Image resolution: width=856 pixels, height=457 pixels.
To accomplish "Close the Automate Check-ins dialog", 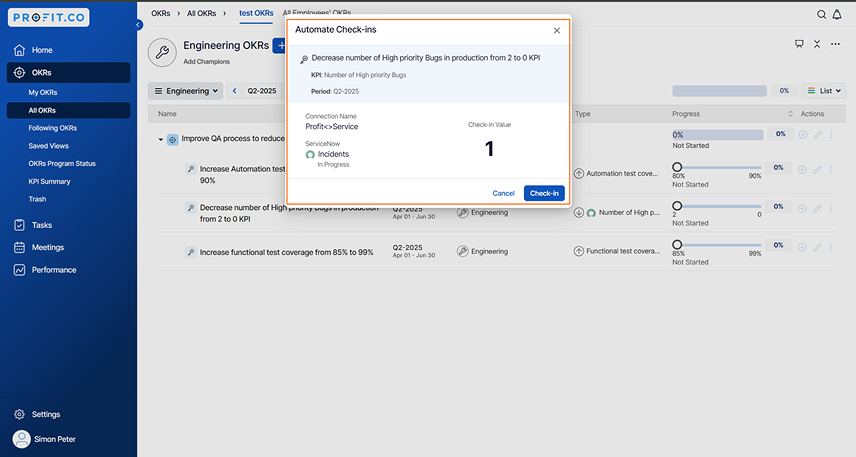I will pyautogui.click(x=556, y=31).
